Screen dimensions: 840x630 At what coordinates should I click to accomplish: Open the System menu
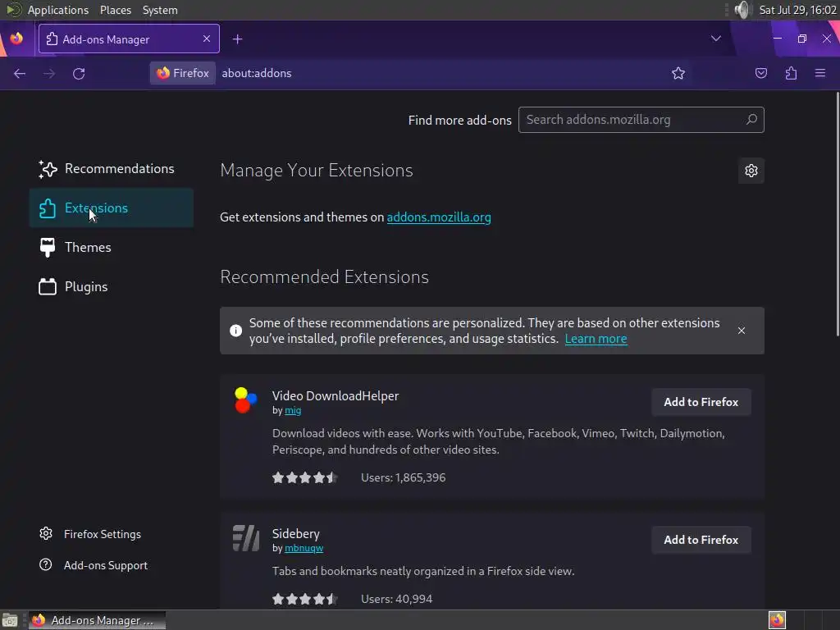pos(160,10)
